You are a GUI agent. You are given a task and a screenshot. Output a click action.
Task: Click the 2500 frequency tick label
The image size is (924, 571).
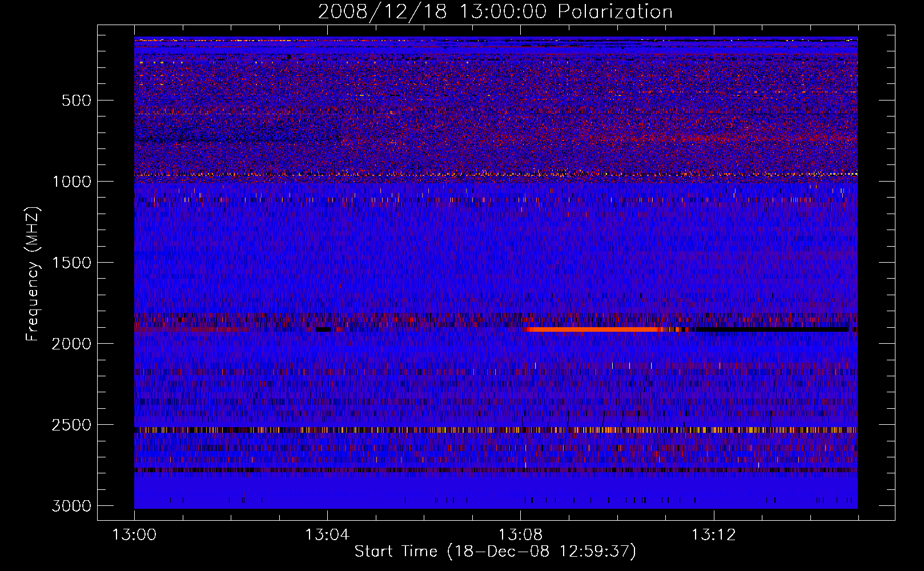pos(71,425)
